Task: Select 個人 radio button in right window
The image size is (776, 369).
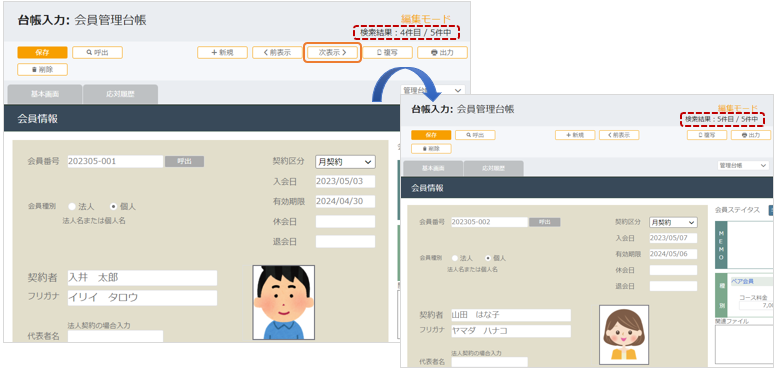Action: [488, 258]
